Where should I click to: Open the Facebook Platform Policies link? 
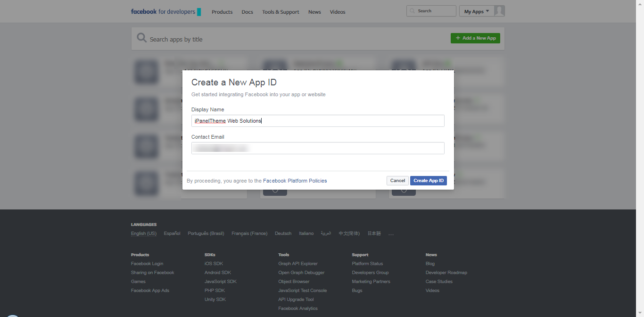295,181
